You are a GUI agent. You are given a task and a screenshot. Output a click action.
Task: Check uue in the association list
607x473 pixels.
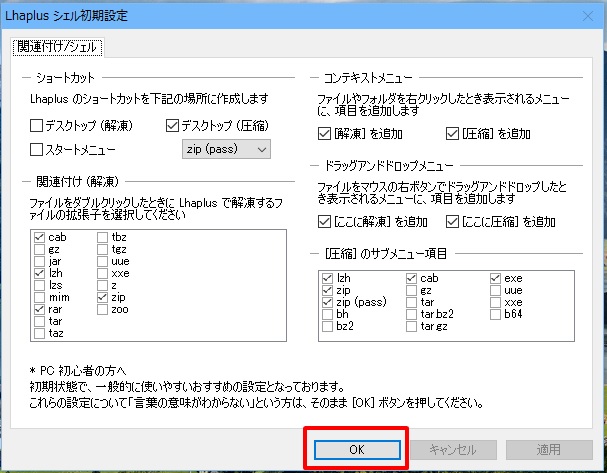102,261
